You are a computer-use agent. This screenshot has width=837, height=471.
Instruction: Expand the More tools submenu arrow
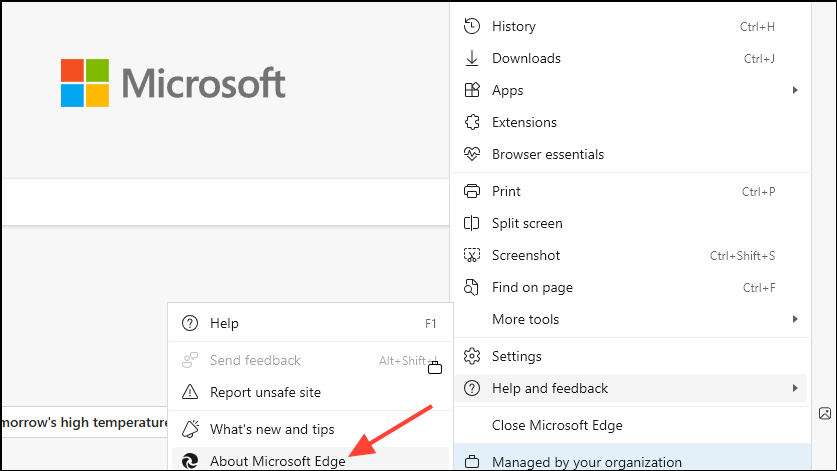(x=795, y=319)
